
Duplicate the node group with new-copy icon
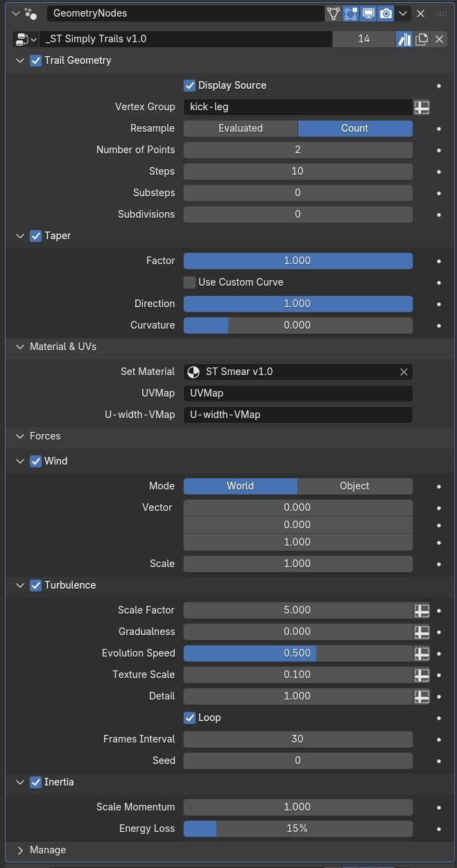tap(422, 39)
